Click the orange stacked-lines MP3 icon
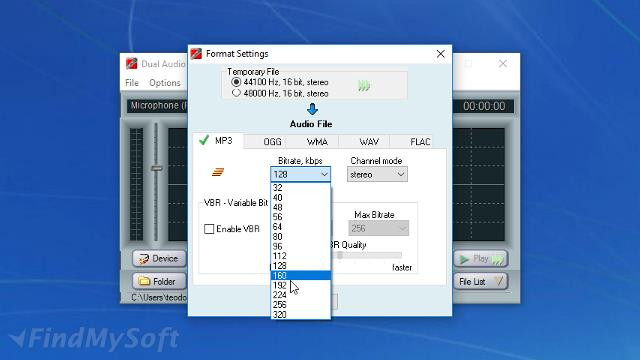Viewport: 640px width, 360px height. point(218,172)
